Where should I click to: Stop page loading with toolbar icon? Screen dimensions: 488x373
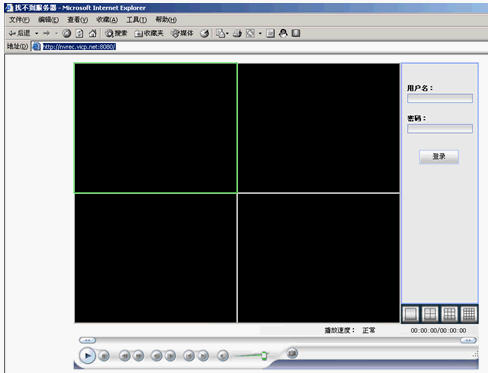pos(67,33)
